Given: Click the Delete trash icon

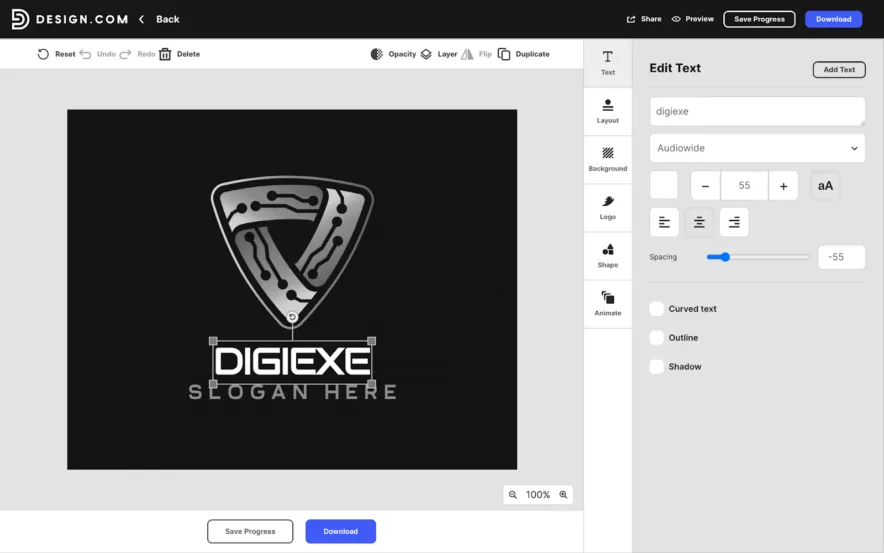Looking at the screenshot, I should pyautogui.click(x=165, y=54).
